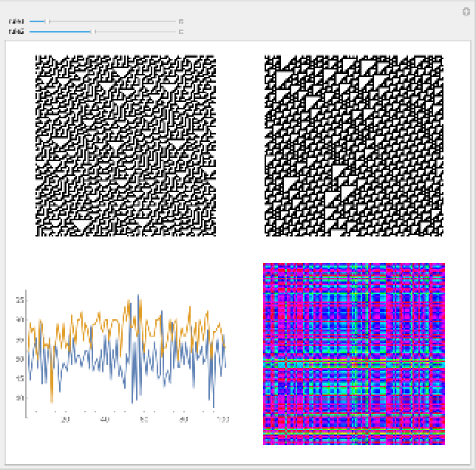Click the unfilled rule1 slider track
Image resolution: width=476 pixels, height=470 pixels.
(111, 22)
